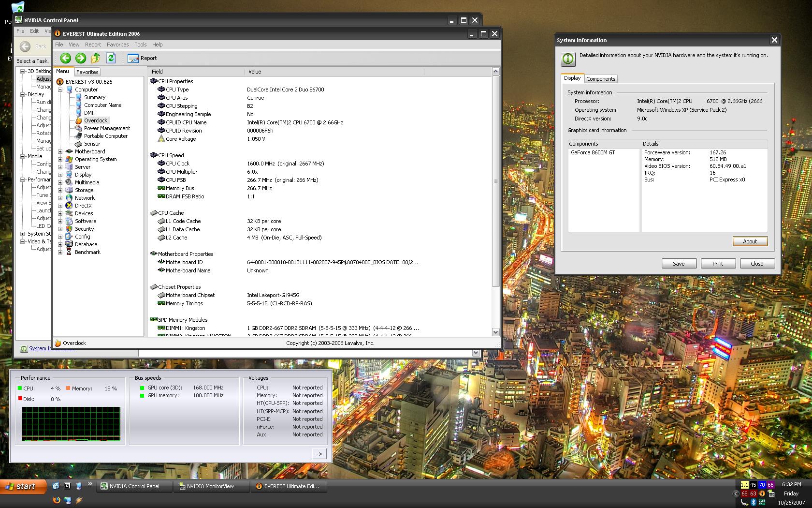The height and width of the screenshot is (508, 812).
Task: Open the EVEREST View menu
Action: (74, 45)
